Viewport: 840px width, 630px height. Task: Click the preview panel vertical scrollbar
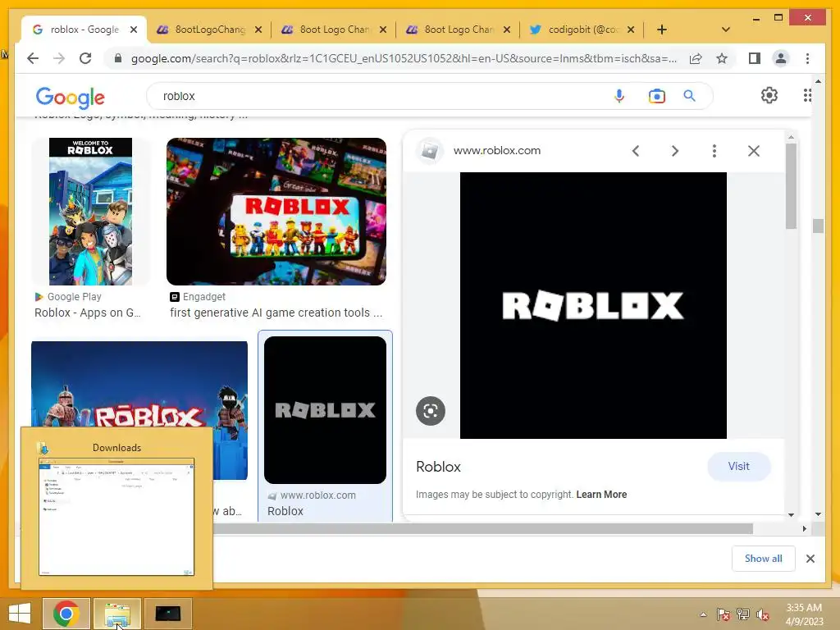[791, 186]
